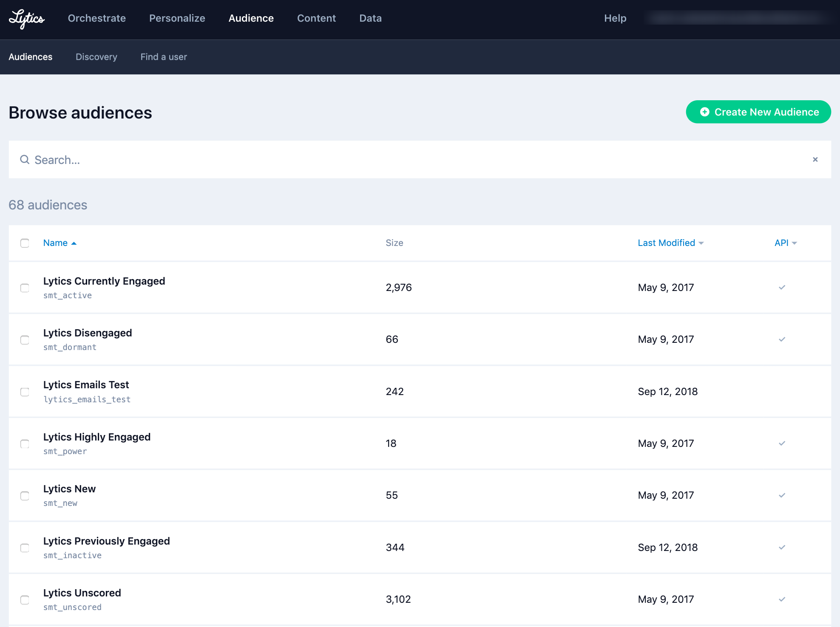Click API checkmark for Lytics Highly Engaged
This screenshot has height=627, width=840.
[x=782, y=443]
